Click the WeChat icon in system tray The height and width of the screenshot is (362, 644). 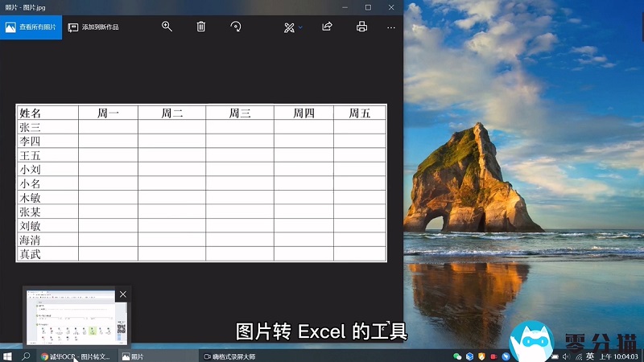pos(457,356)
